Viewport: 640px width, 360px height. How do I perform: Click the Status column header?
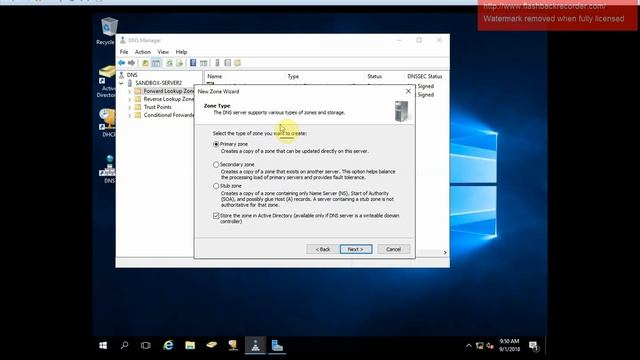coord(384,76)
